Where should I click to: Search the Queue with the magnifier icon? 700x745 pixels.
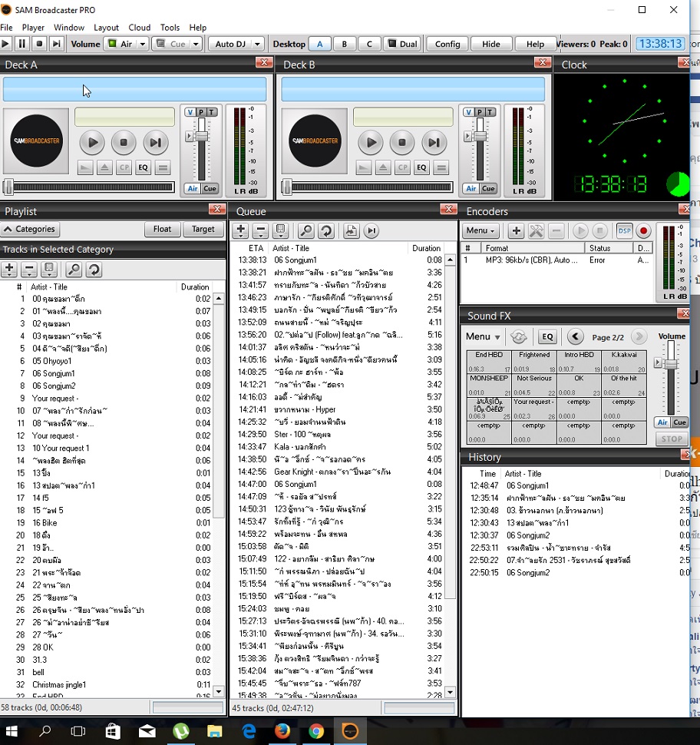(305, 231)
